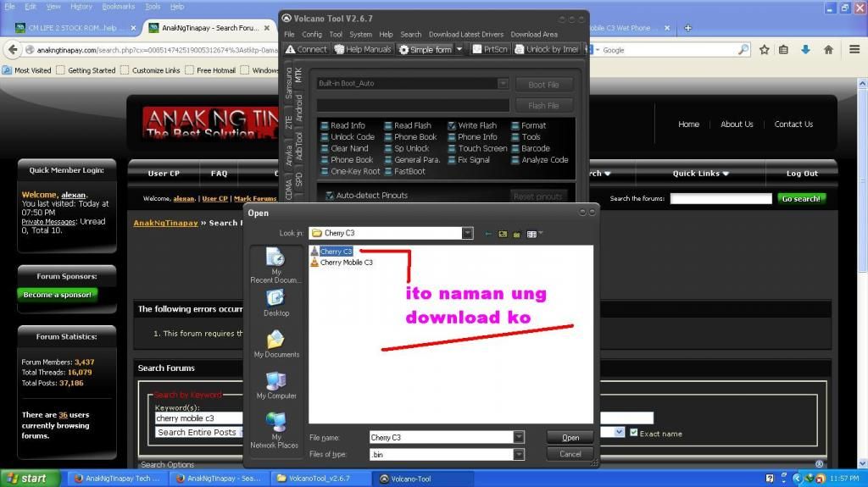868x487 pixels.
Task: Select the Cherry Mobile C3 file
Action: (x=346, y=263)
